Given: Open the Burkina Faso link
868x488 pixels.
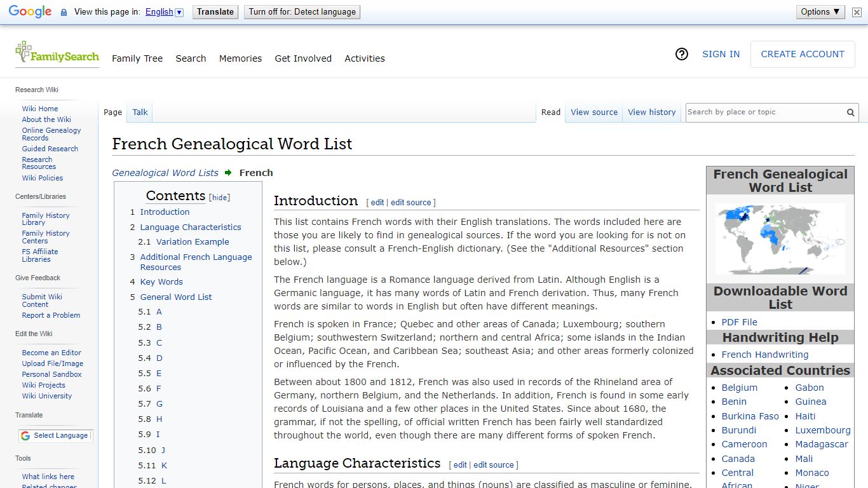Looking at the screenshot, I should click(750, 416).
